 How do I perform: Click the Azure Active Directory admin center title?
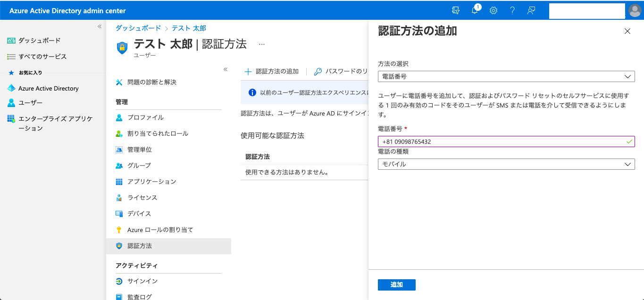coord(67,11)
